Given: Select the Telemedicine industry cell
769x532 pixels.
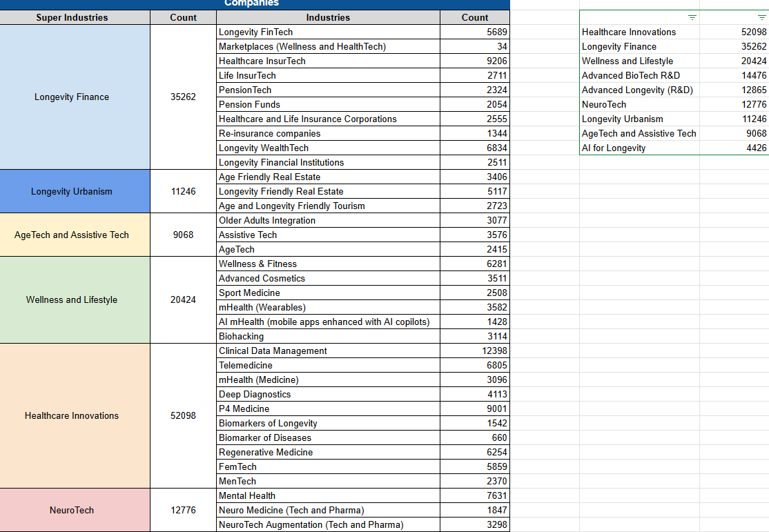Looking at the screenshot, I should (x=328, y=365).
